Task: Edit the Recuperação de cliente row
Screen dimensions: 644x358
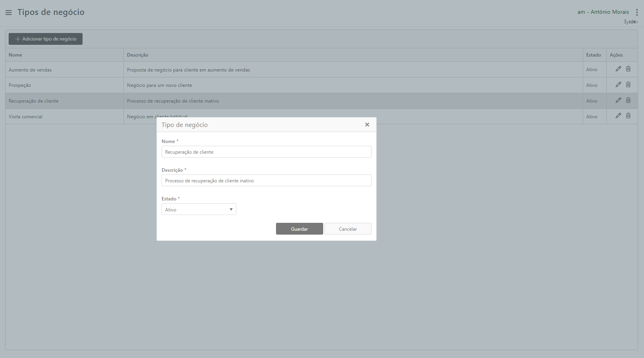Action: pos(618,100)
